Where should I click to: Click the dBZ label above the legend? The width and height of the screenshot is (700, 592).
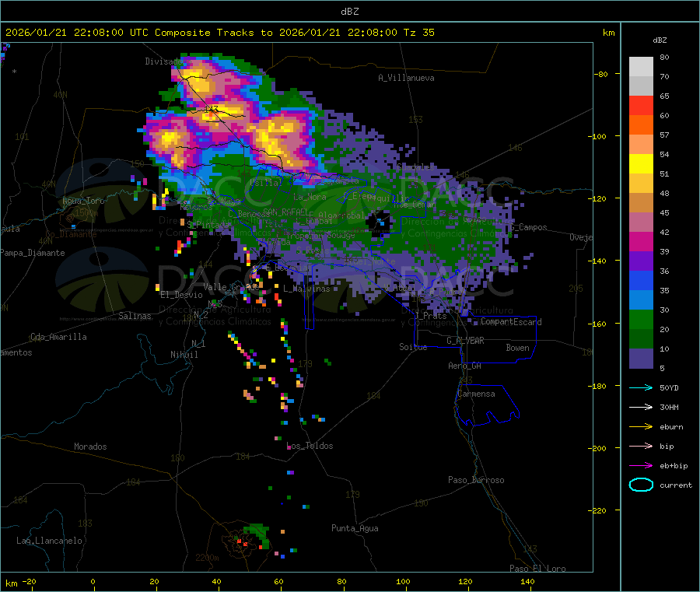coord(660,40)
